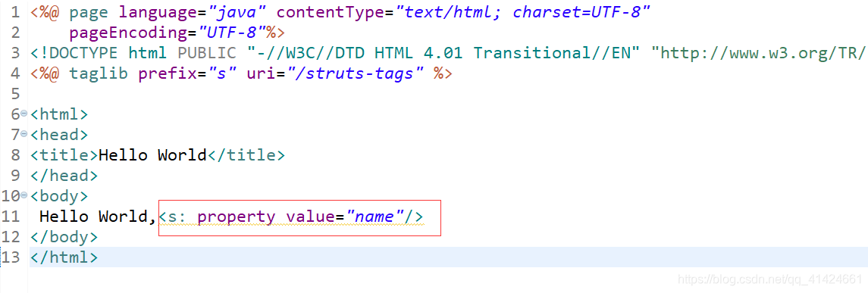
Task: Click line number 8 in the gutter
Action: (14, 154)
